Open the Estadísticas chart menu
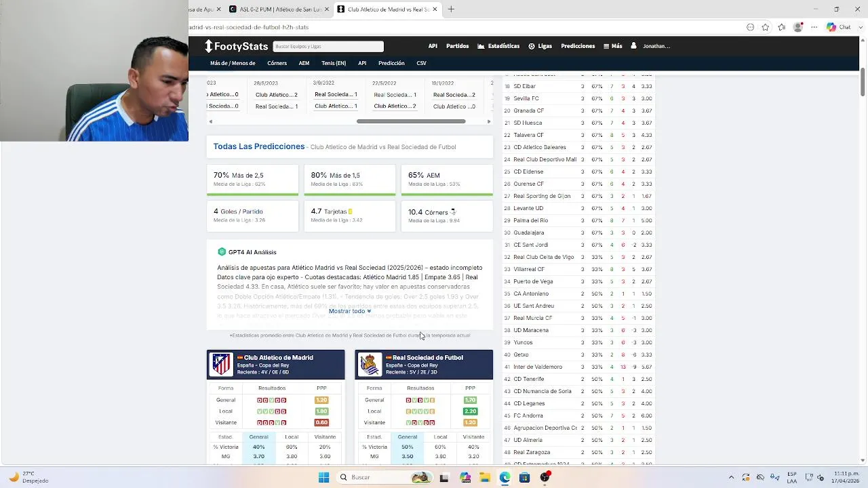This screenshot has width=868, height=488. pyautogui.click(x=498, y=46)
